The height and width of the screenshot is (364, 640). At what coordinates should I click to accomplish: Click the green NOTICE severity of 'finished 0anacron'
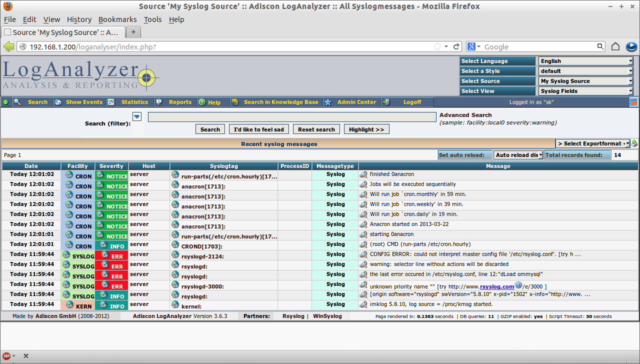click(111, 175)
